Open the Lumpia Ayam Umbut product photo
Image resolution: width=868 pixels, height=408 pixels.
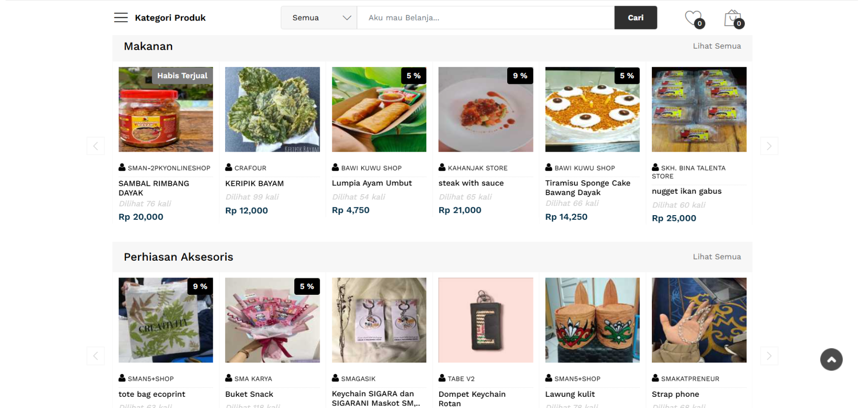379,109
